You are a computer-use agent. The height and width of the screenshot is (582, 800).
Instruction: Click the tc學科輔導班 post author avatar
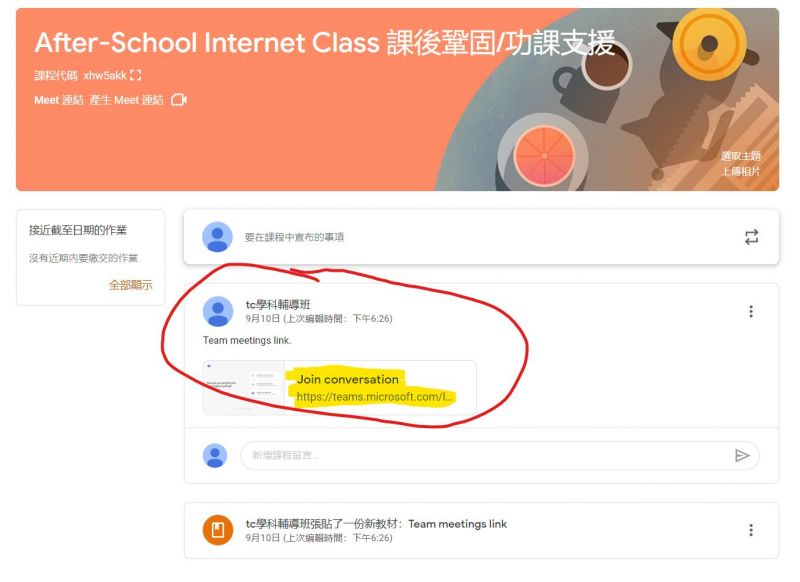pos(218,311)
